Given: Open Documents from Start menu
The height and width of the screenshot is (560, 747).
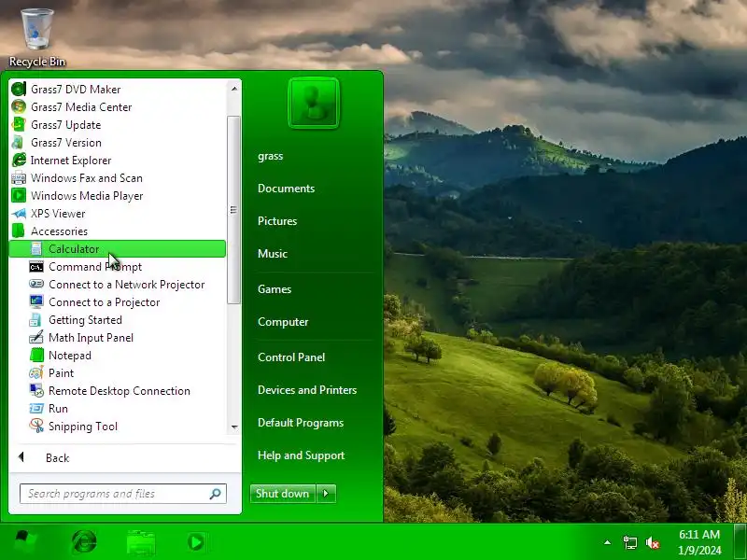Looking at the screenshot, I should tap(286, 189).
